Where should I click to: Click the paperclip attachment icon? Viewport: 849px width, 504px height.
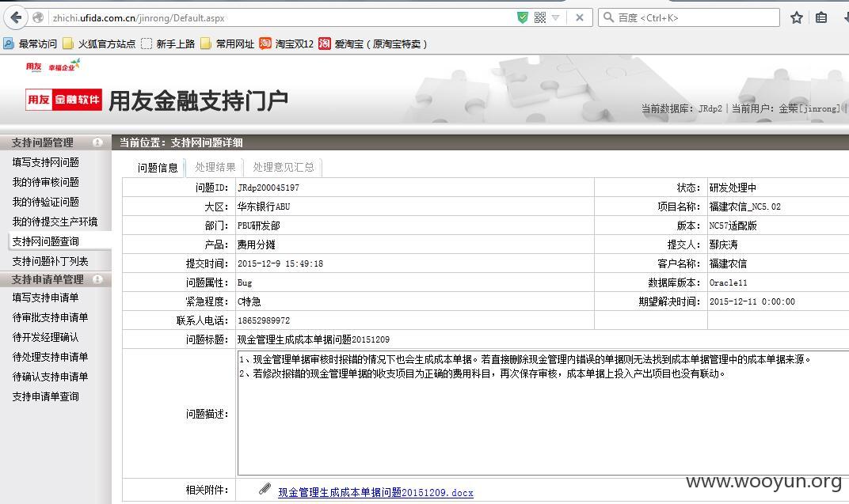(x=265, y=489)
